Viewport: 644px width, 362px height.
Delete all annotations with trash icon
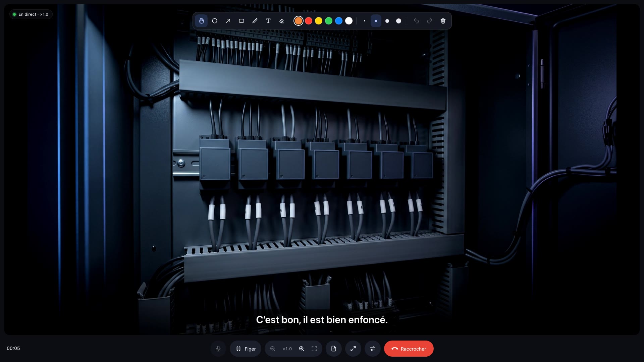click(x=443, y=21)
